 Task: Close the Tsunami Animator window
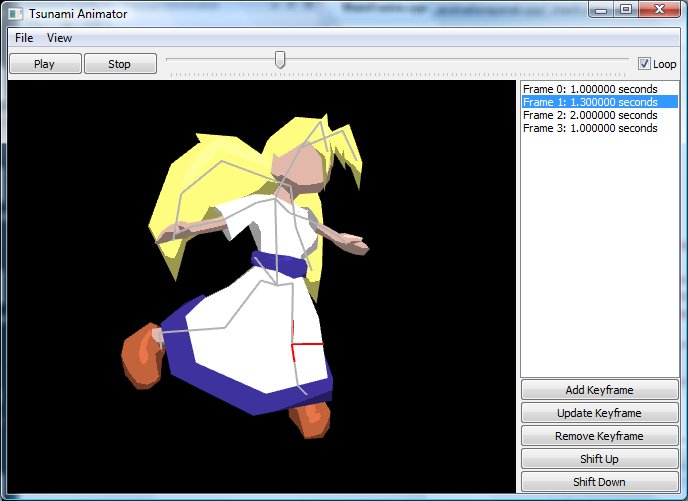(x=658, y=10)
